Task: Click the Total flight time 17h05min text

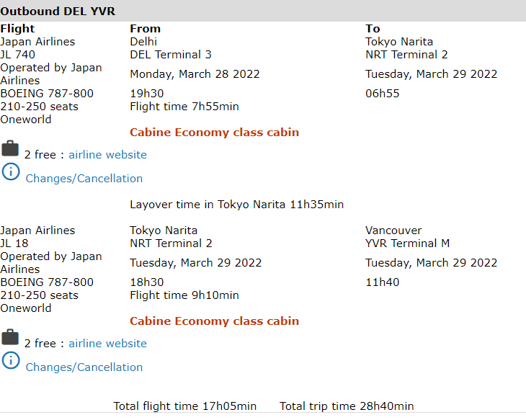Action: tap(184, 406)
